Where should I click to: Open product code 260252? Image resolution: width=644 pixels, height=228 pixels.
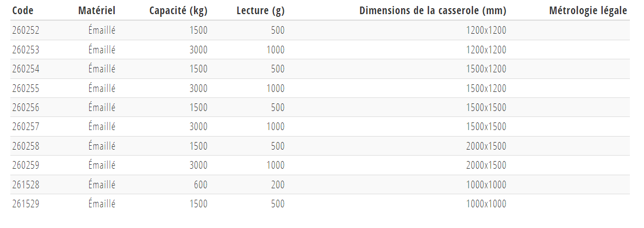26,30
